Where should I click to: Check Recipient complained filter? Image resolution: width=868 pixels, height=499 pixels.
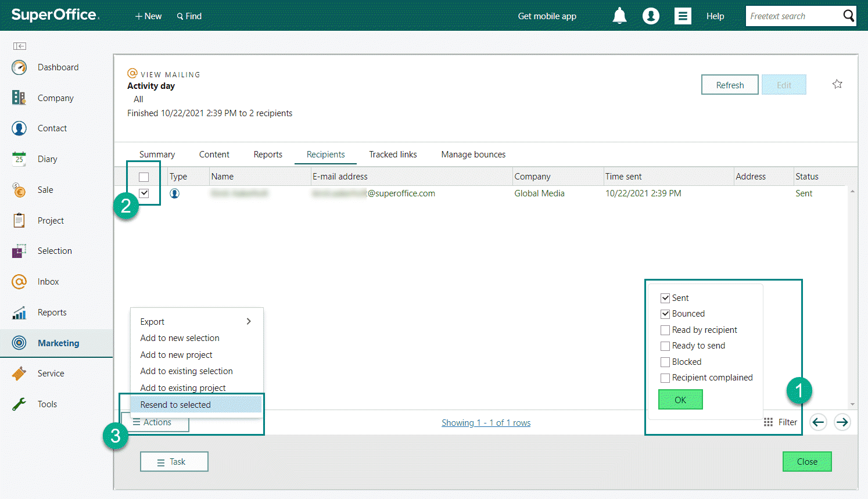tap(665, 378)
